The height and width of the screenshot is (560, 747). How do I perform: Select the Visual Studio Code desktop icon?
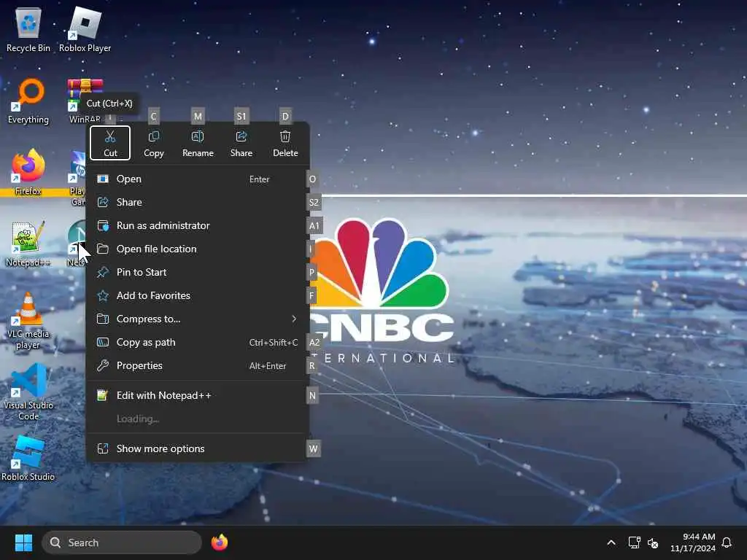tap(28, 392)
